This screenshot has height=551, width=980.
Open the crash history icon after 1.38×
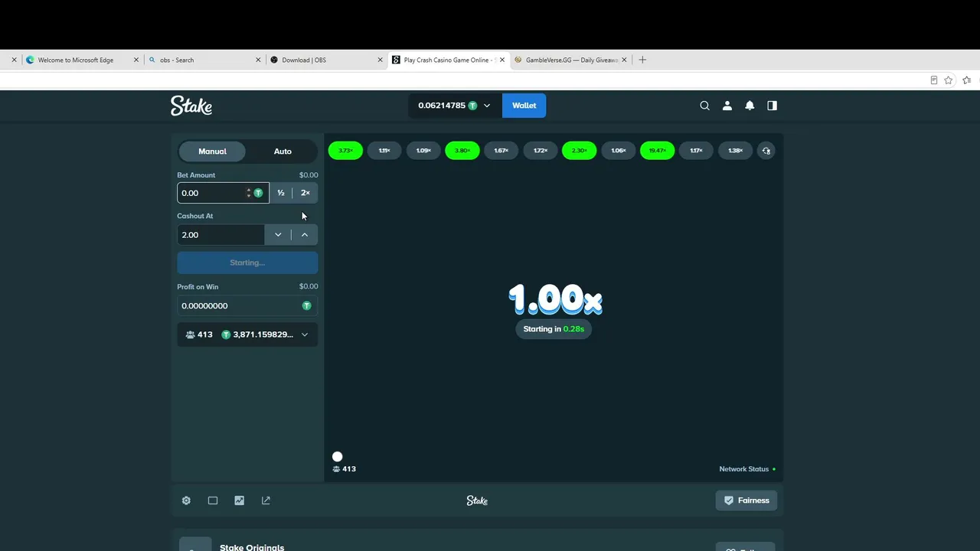pos(766,151)
